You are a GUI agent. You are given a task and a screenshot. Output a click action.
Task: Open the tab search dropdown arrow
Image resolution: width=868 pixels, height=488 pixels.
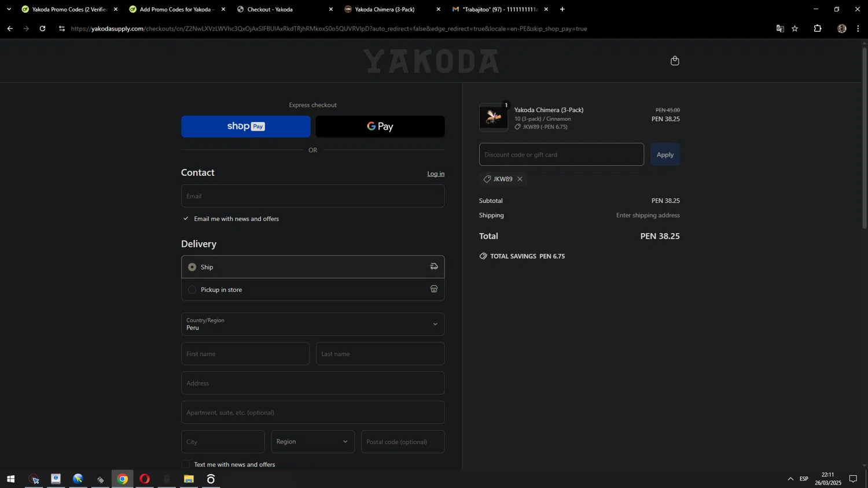9,9
